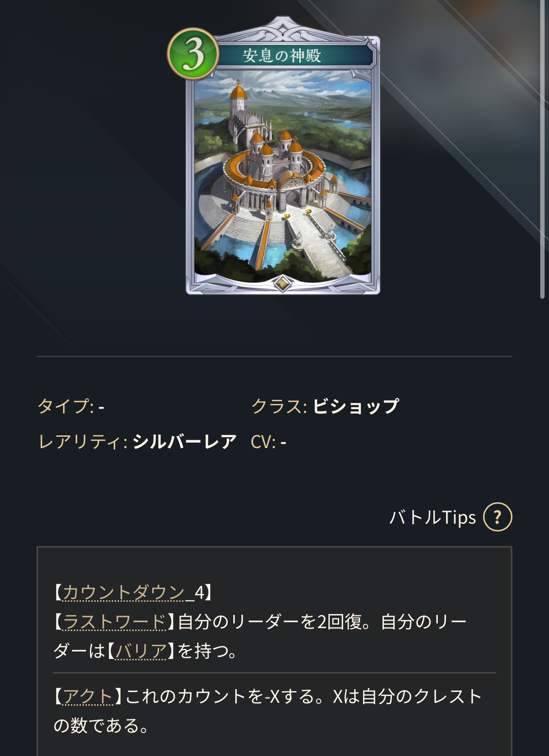Click the vertical scrollbar thumb

point(542,149)
